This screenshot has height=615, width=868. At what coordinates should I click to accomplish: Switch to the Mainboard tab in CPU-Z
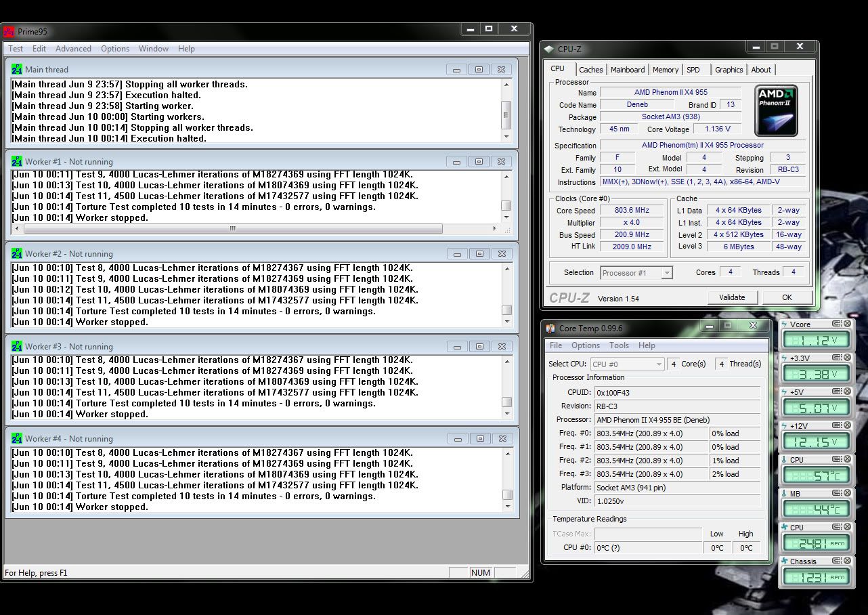click(x=628, y=70)
